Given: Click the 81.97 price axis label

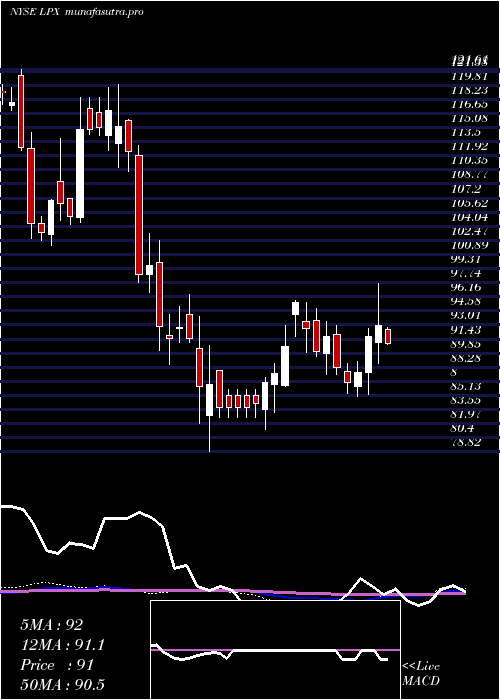Looking at the screenshot, I should tap(467, 414).
